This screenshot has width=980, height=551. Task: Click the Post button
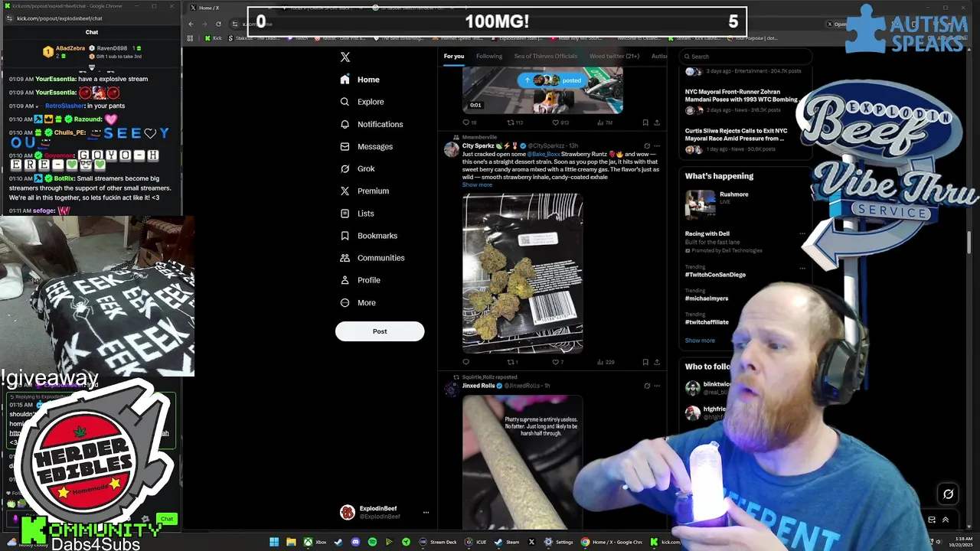(380, 331)
